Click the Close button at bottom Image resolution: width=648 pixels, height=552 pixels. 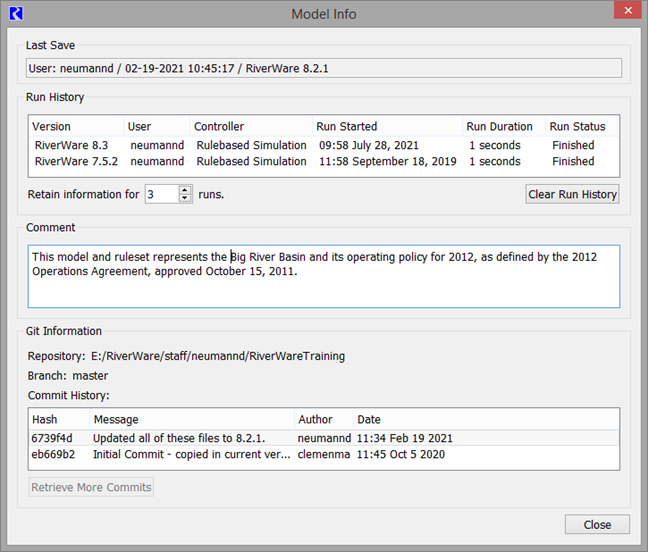596,525
